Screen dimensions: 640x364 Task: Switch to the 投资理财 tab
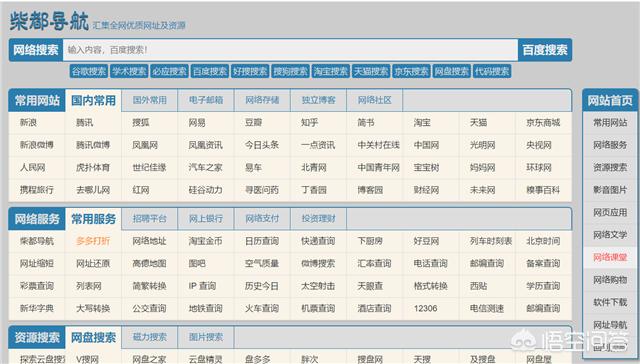318,219
